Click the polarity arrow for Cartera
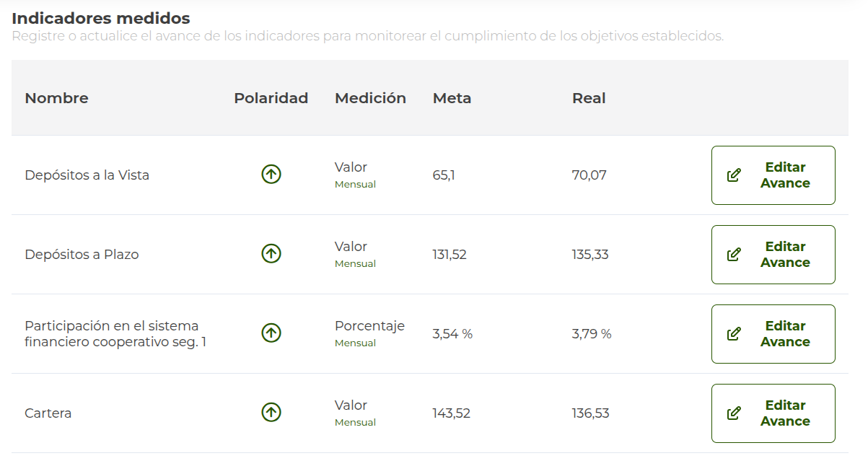Image resolution: width=868 pixels, height=461 pixels. coord(271,413)
